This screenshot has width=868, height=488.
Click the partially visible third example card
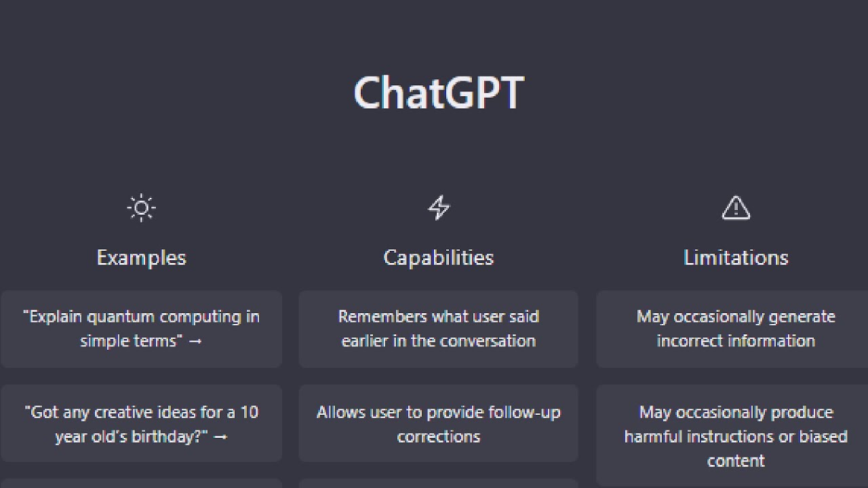pos(141,484)
